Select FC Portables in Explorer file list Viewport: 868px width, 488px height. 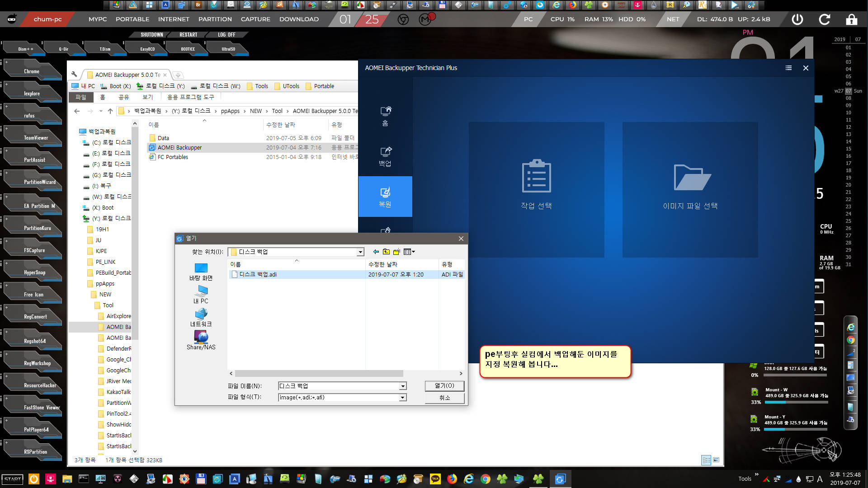173,157
